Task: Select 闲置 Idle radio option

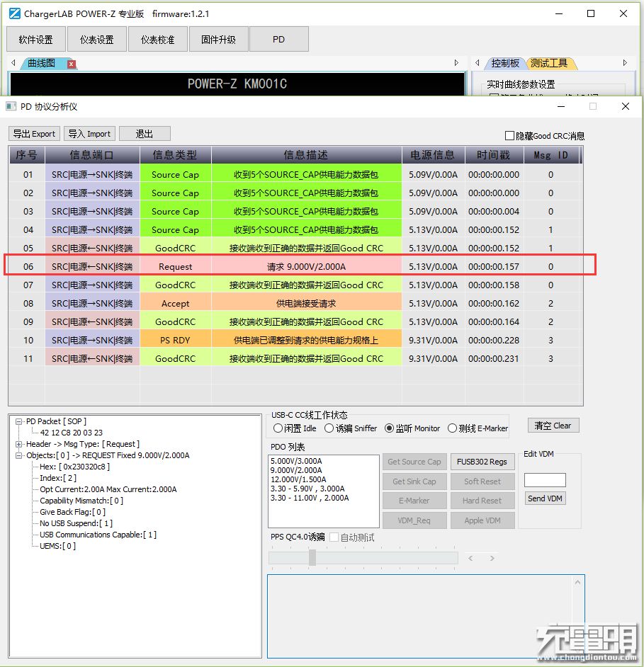Action: coord(278,428)
